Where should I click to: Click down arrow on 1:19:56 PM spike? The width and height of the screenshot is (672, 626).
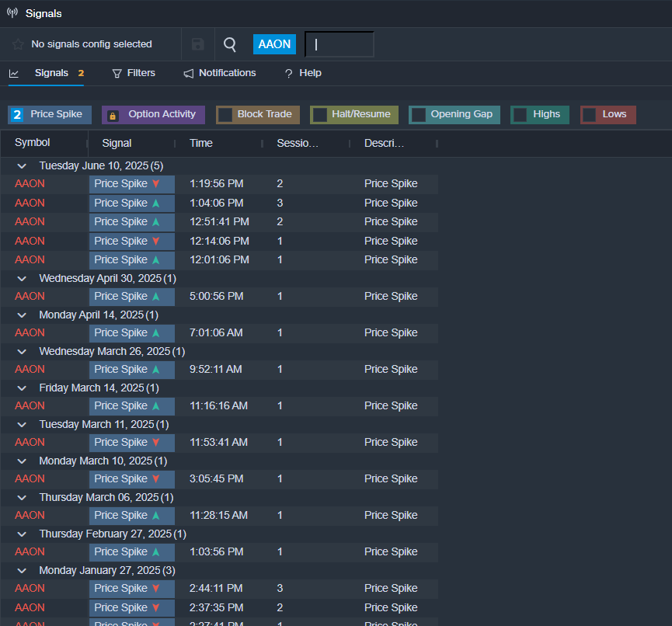[156, 184]
